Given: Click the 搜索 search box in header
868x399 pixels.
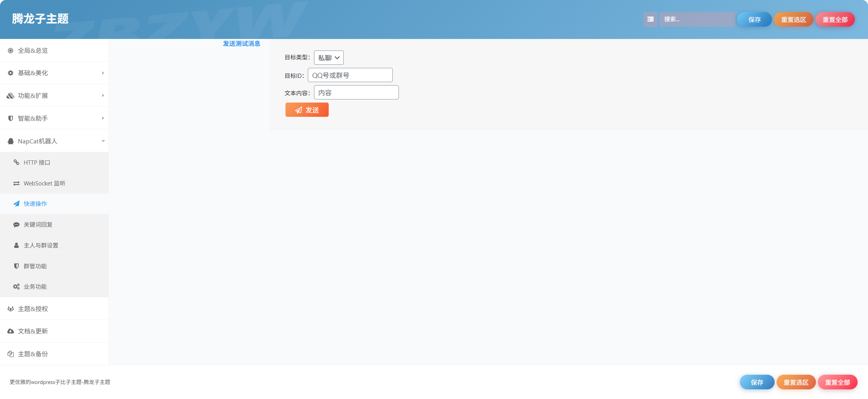Looking at the screenshot, I should [x=697, y=19].
